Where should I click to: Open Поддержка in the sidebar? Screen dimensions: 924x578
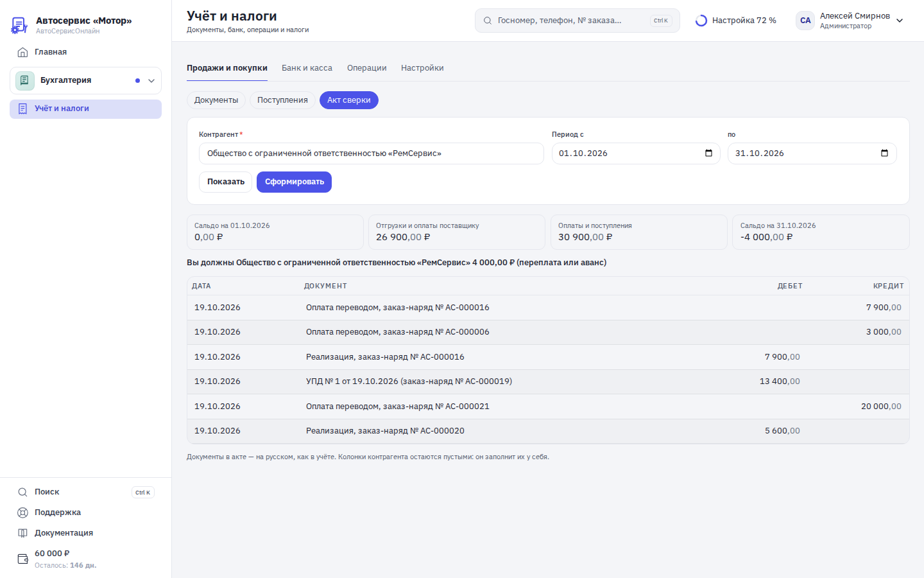(x=85, y=512)
